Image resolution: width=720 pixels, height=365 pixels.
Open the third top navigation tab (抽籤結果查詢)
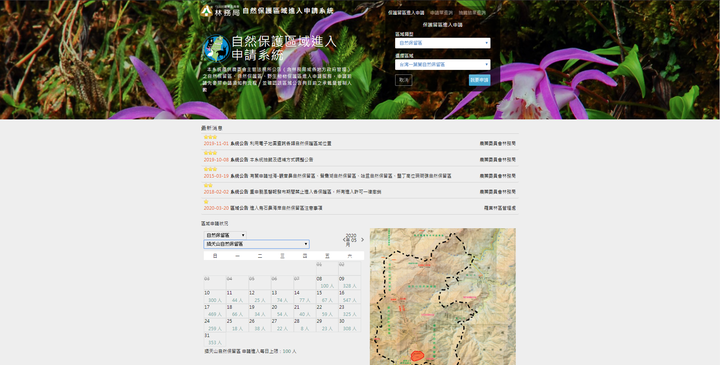coord(472,13)
